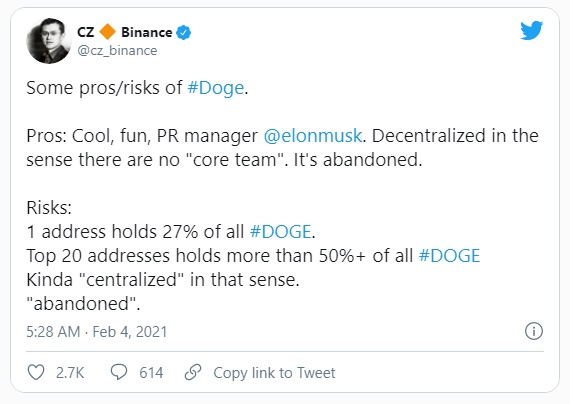Click the 2.7K likes count
This screenshot has height=404, width=570.
[70, 373]
